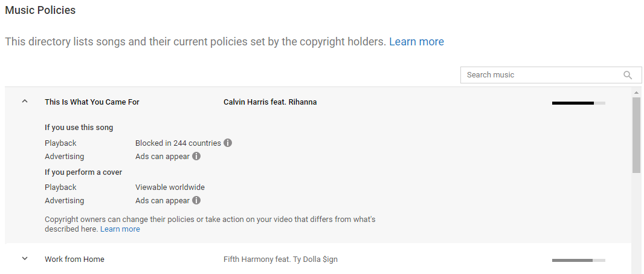Click the search magnifier icon
This screenshot has height=274, width=644.
[628, 75]
